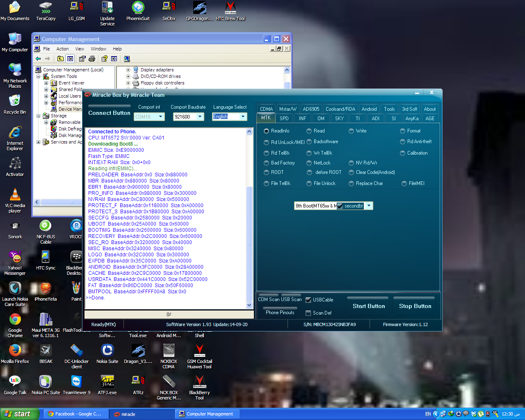Screen dimensions: 525x420
Task: Open the Action menu in Computer Management
Action: click(62, 49)
